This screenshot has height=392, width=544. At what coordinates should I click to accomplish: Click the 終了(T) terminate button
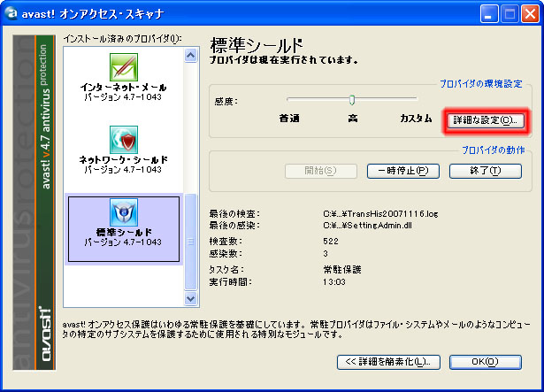pyautogui.click(x=486, y=171)
